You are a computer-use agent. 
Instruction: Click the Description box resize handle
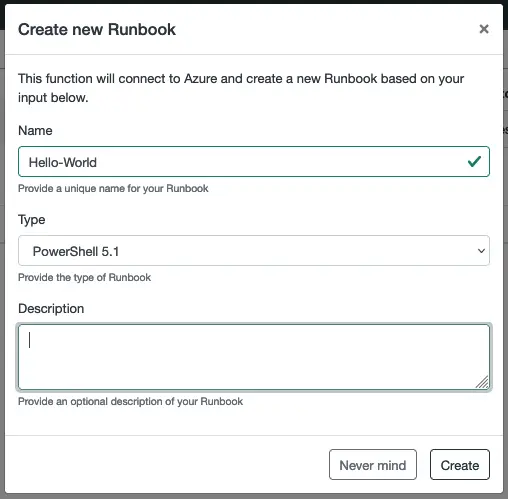point(482,382)
